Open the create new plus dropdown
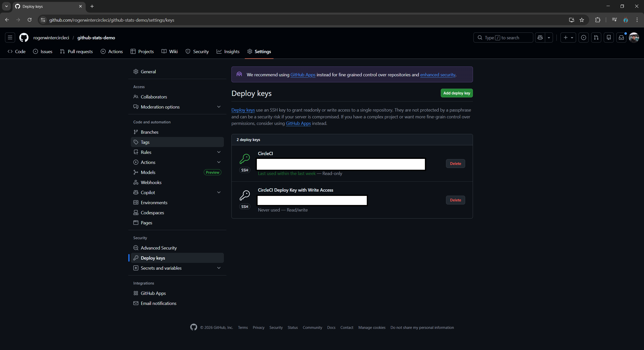Screen dimensions: 644x350 [x=568, y=38]
